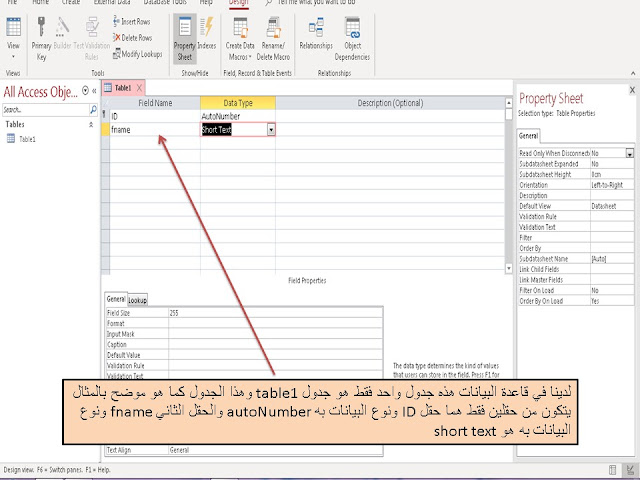This screenshot has width=640, height=480.
Task: Insert Rows into the table design
Action: [x=131, y=21]
